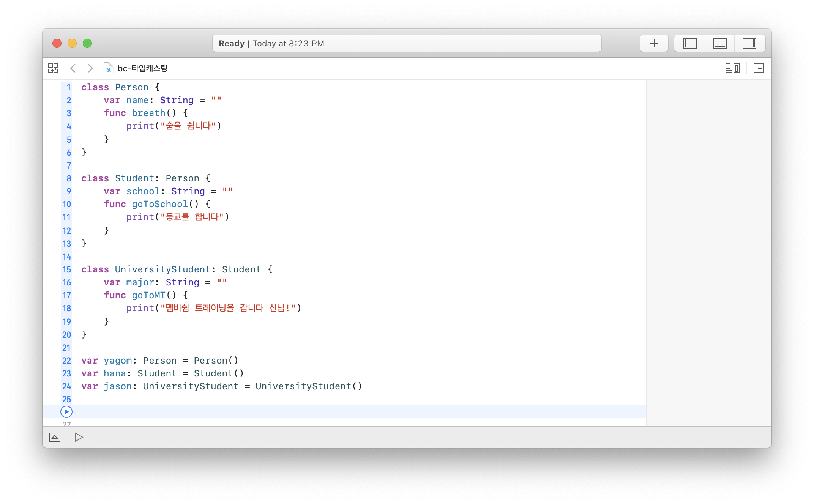Open the editor options lines icon

[732, 68]
